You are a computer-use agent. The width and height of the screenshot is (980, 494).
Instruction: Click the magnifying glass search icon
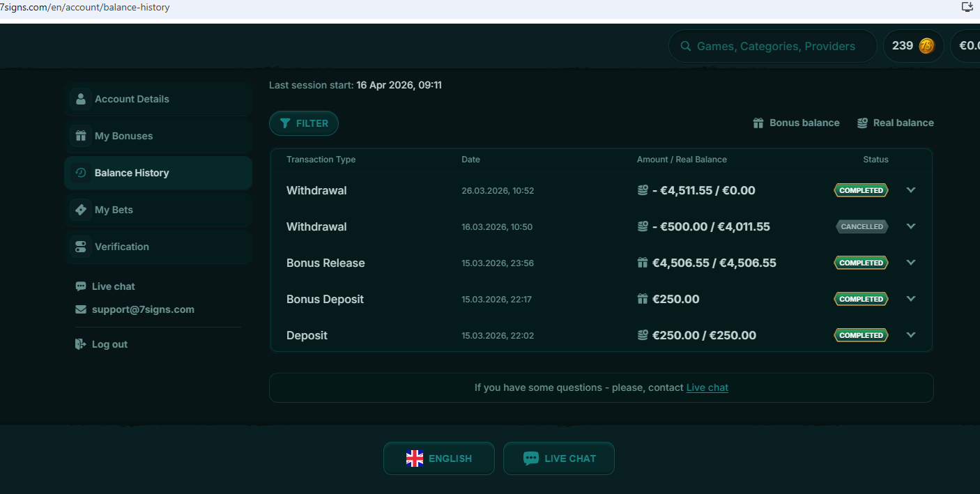coord(685,46)
